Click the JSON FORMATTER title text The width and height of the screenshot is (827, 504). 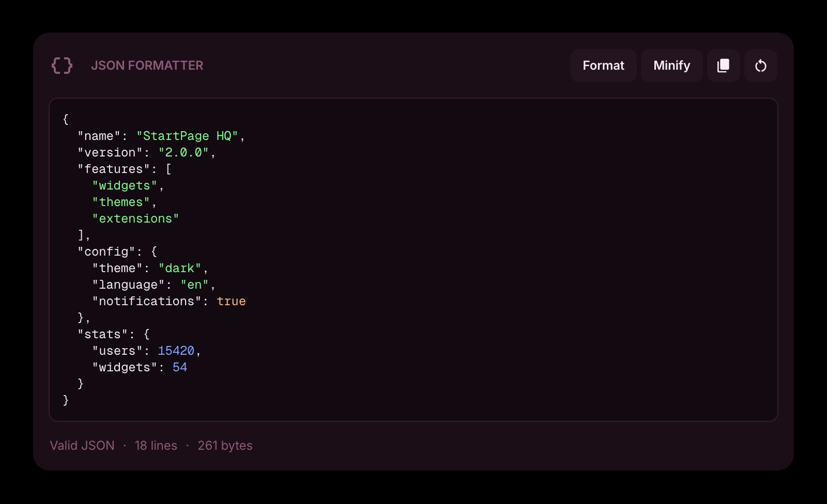[x=147, y=66]
